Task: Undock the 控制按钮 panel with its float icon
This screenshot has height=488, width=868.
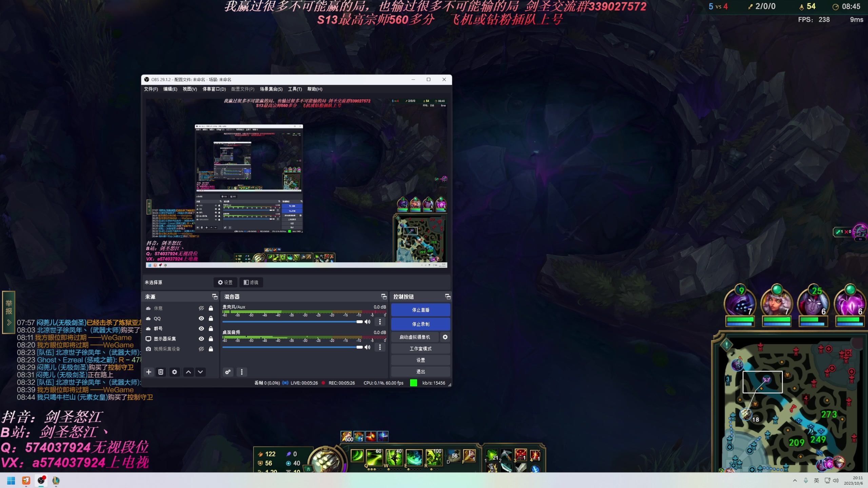Action: point(448,297)
